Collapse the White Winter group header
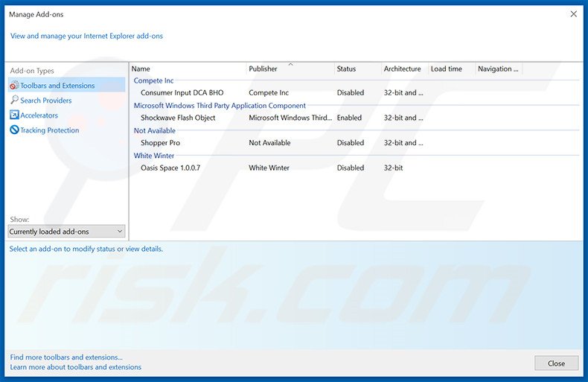Screen dimensions: 588x382 click(x=154, y=156)
